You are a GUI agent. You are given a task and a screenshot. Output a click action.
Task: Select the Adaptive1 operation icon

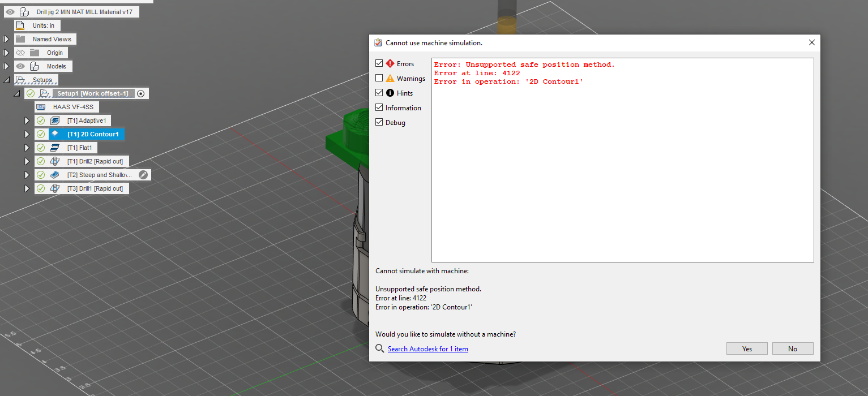coord(54,120)
